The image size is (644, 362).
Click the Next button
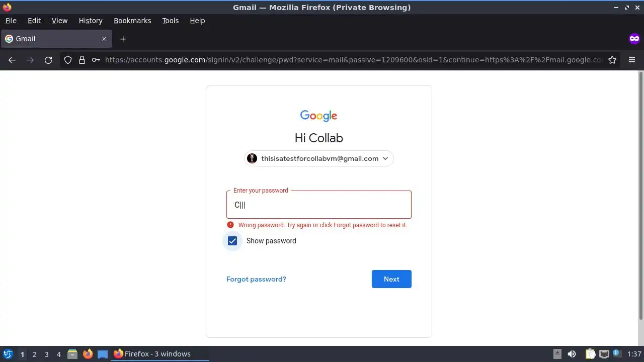pos(391,279)
